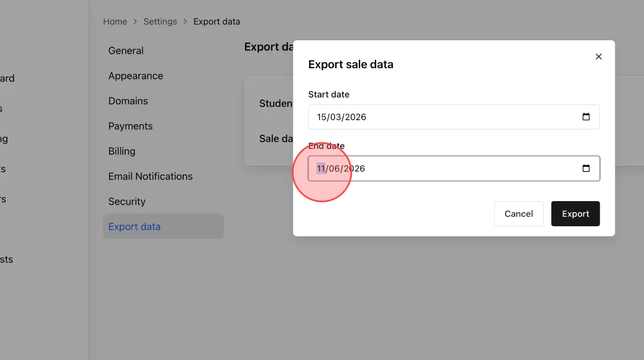
Task: Open Appearance settings section
Action: pyautogui.click(x=164, y=76)
